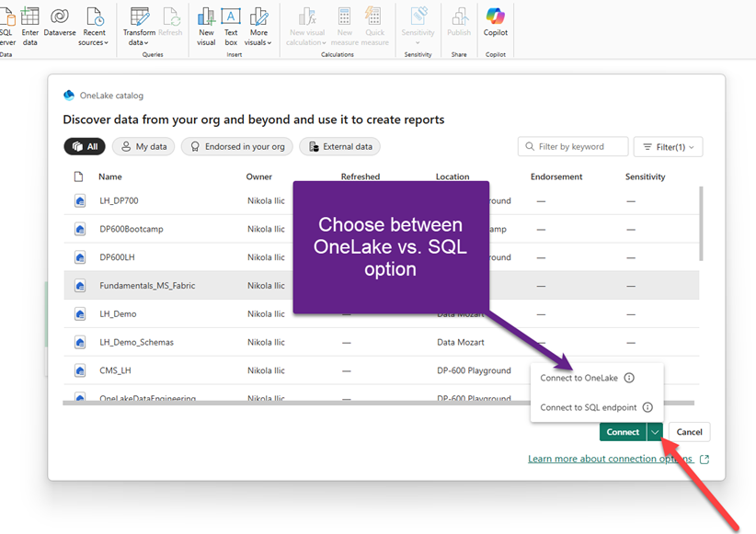Select the LH_Demo_Schemas lakehouse row
Viewport: 756px width, 534px height.
click(x=382, y=342)
